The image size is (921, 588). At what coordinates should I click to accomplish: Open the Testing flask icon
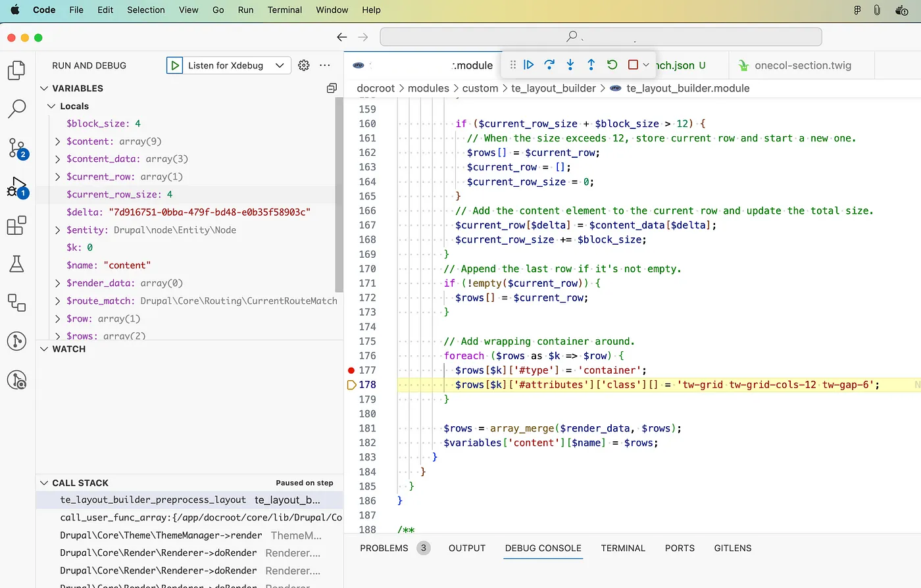(x=16, y=264)
